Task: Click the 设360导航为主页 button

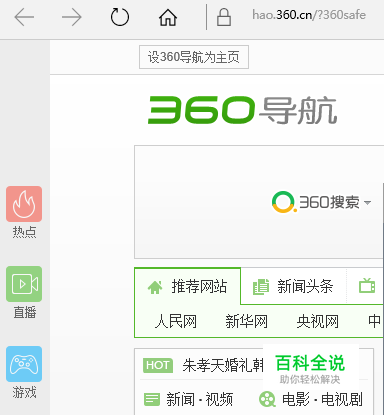Action: point(194,57)
